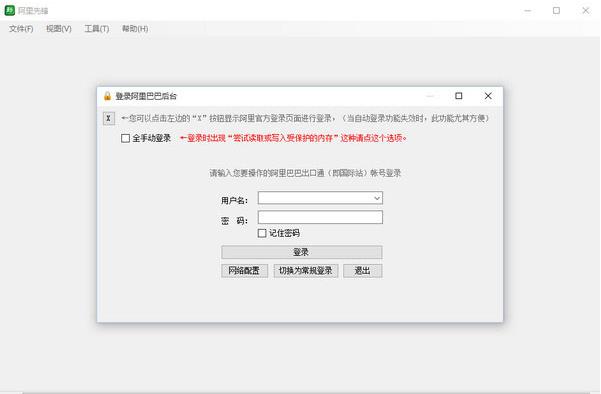Expand the 用户名 dropdown list
The width and height of the screenshot is (601, 394).
377,198
